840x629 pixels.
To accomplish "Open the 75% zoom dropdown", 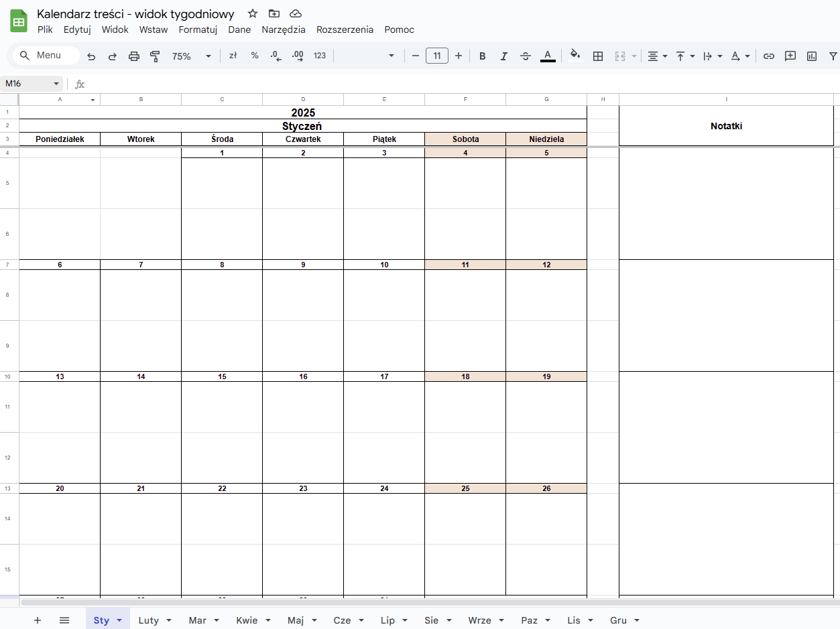I will click(191, 56).
